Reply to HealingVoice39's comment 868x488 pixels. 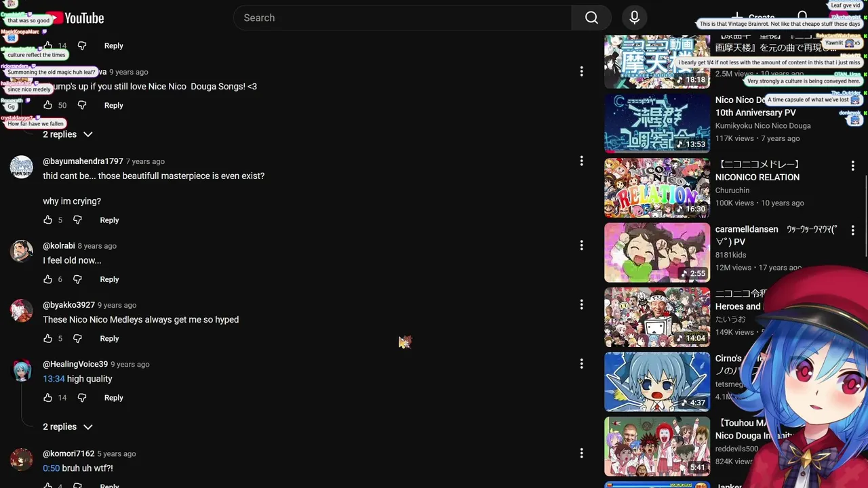(113, 398)
